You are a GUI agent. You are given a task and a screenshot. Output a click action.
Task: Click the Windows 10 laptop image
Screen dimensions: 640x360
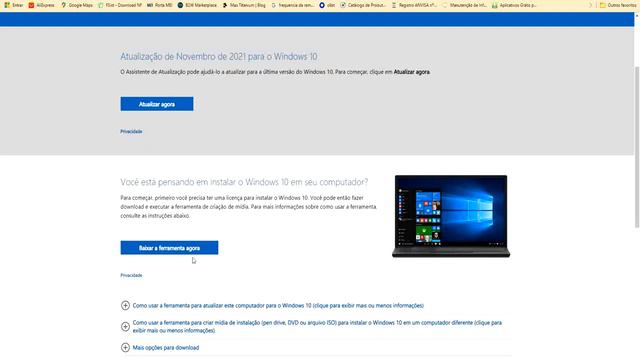pos(451,216)
